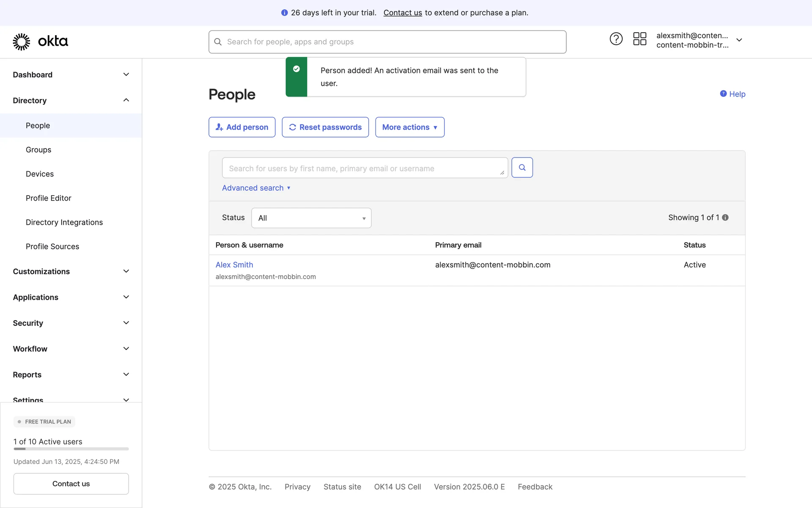Click the Help link with question icon
Screen dimensions: 812x508
coord(732,94)
